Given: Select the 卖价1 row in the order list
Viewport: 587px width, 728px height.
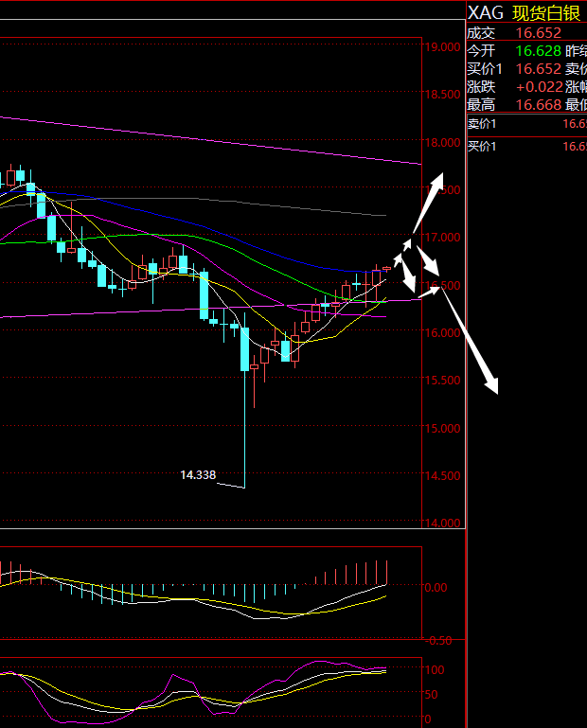Looking at the screenshot, I should click(x=526, y=124).
